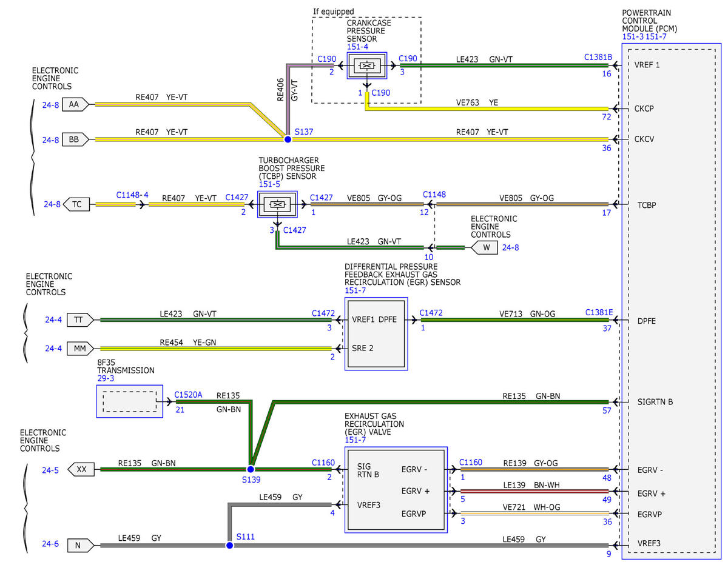
Task: Click the S137 splice label
Action: tap(304, 132)
